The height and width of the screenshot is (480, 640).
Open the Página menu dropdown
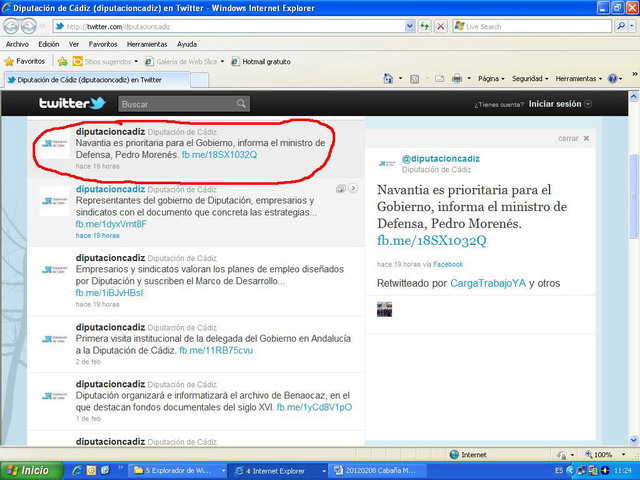coord(491,78)
